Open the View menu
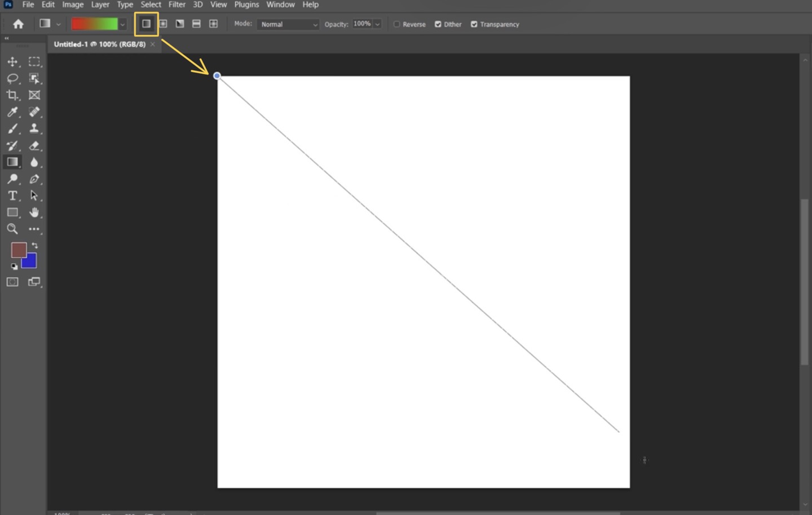 point(218,5)
